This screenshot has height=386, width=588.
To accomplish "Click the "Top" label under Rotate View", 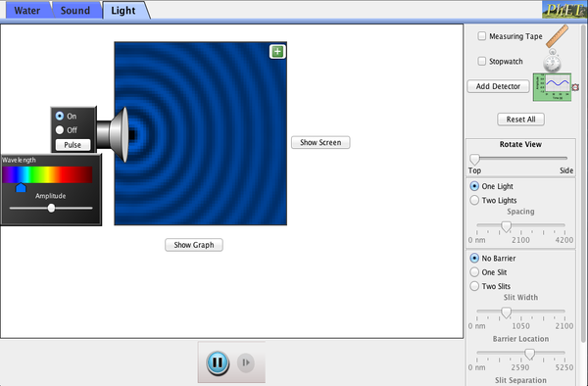I will [x=474, y=170].
